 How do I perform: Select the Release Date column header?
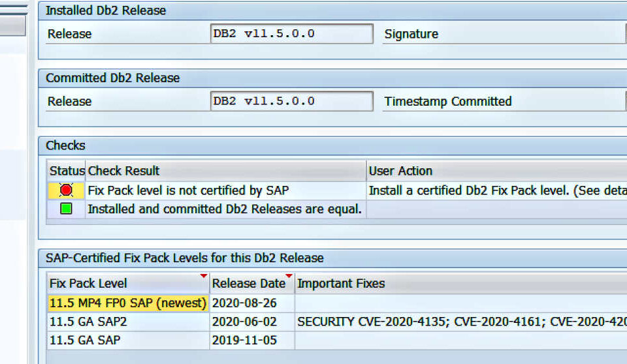point(252,283)
